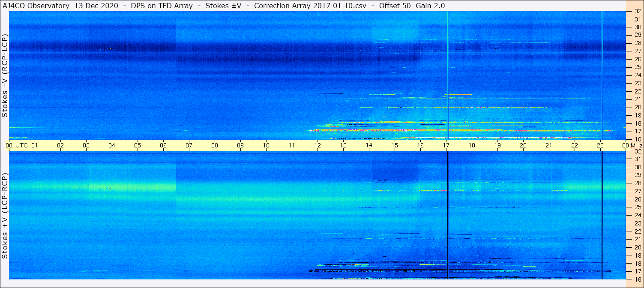Click the '29' MHz label of lower panel
The image size is (644, 288).
[638, 175]
